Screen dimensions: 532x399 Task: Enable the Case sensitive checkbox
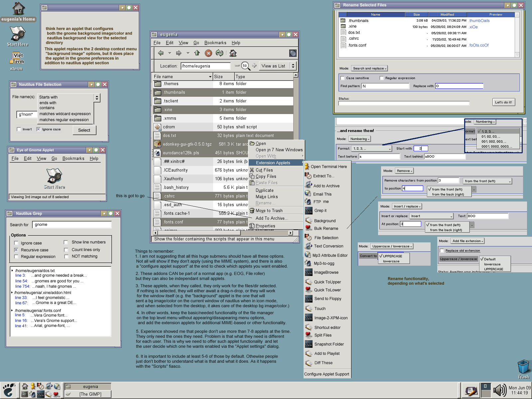click(342, 78)
